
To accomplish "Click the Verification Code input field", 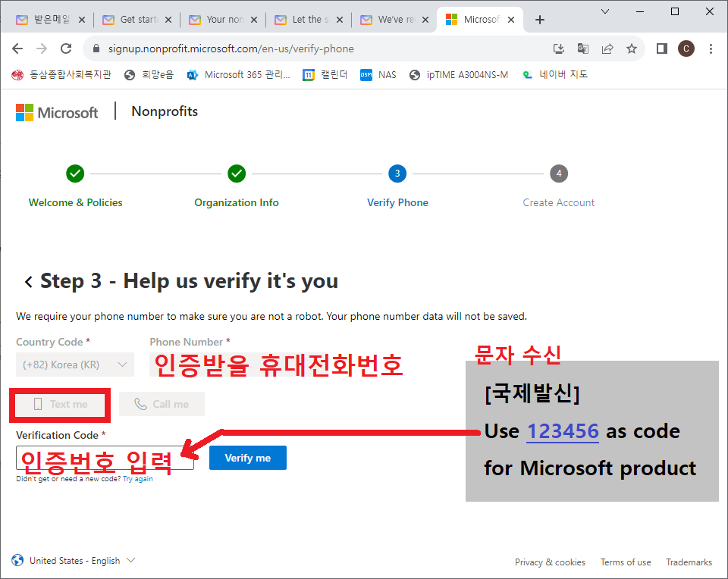I will point(105,458).
